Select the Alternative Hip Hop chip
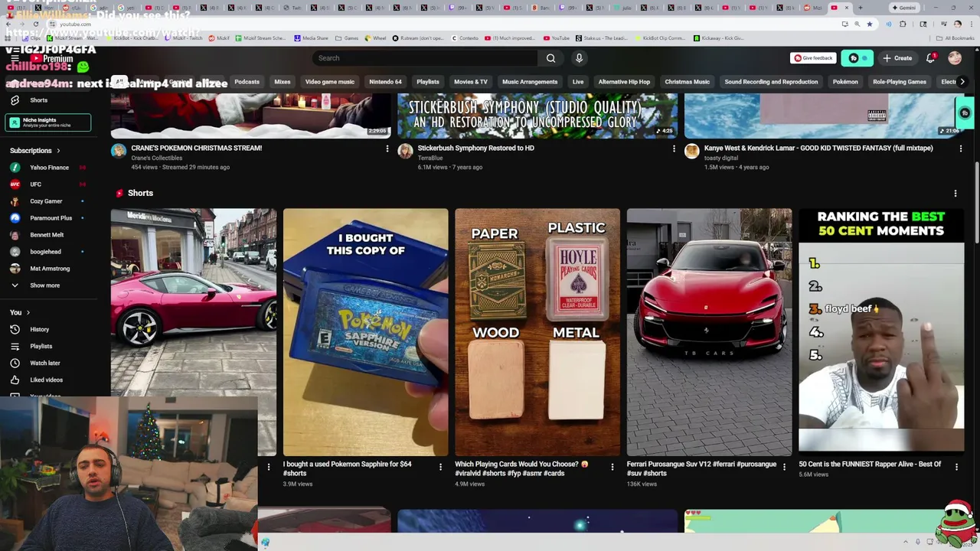 tap(624, 82)
